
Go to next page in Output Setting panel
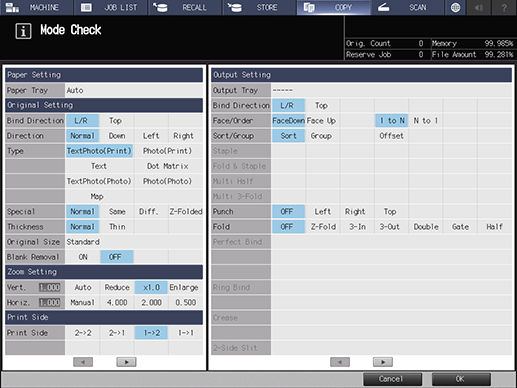pyautogui.click(x=383, y=362)
